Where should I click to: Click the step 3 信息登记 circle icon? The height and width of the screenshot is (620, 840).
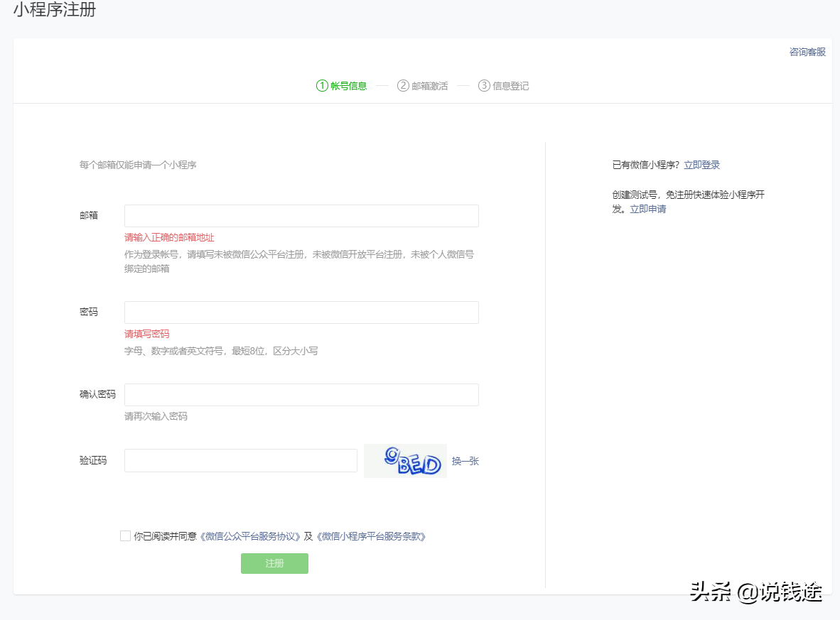pyautogui.click(x=483, y=85)
